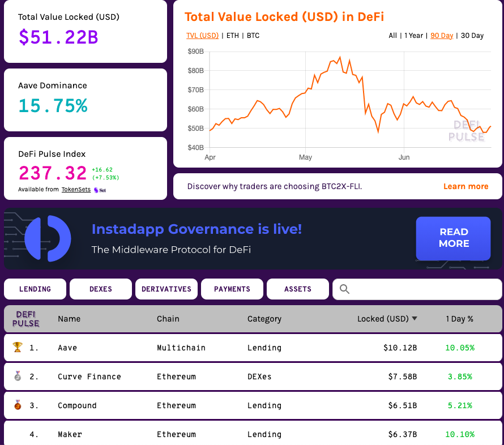Click the search magnifier icon
The width and height of the screenshot is (504, 445).
344,289
